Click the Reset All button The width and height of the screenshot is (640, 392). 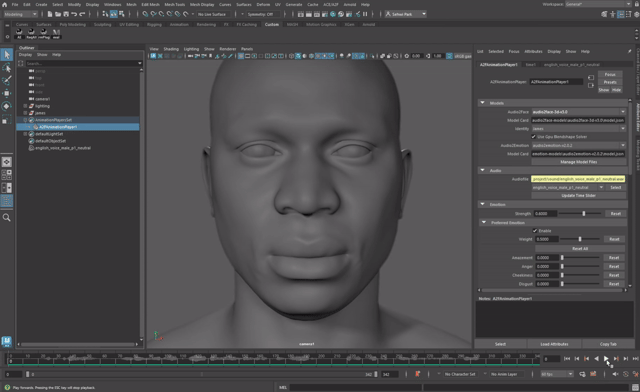(x=580, y=248)
